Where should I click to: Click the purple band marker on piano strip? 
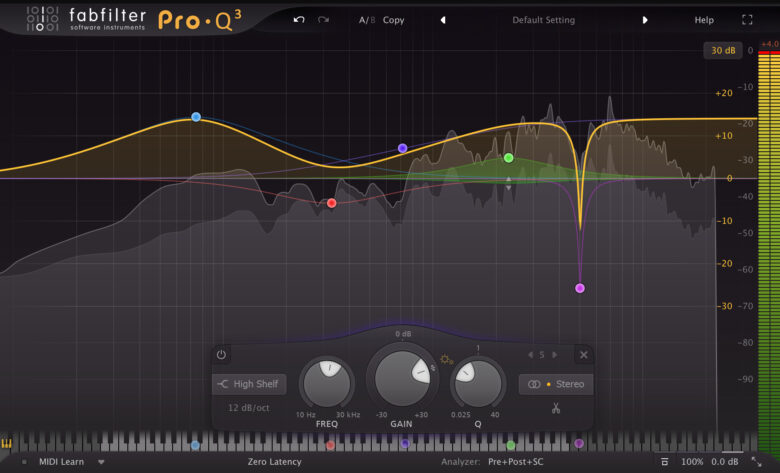click(x=405, y=443)
